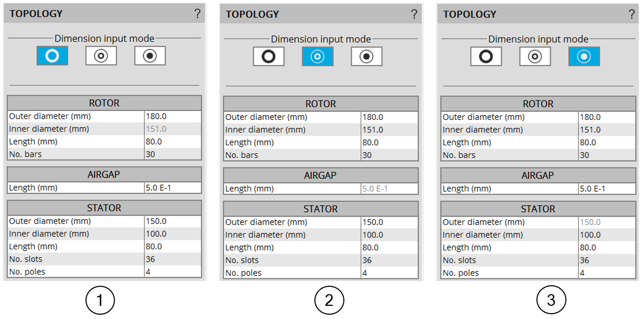This screenshot has height=319, width=644.
Task: Edit stator No. slots field in panel 1
Action: tap(172, 259)
